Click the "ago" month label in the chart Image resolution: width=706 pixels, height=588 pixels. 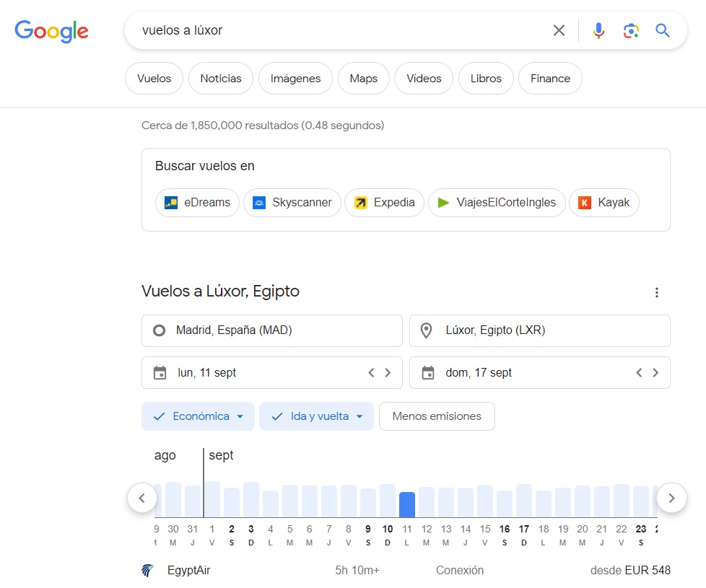point(165,455)
